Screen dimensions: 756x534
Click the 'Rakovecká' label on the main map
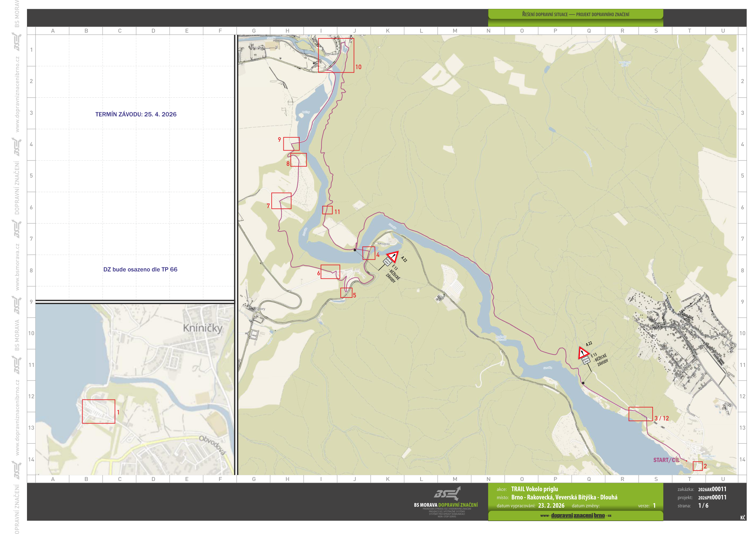point(383,244)
